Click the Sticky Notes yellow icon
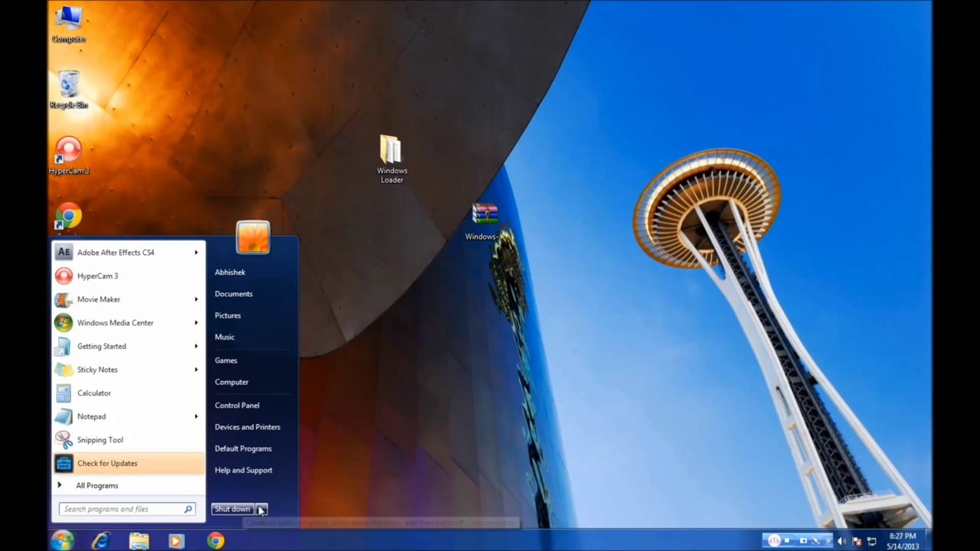The height and width of the screenshot is (551, 980). (x=64, y=370)
